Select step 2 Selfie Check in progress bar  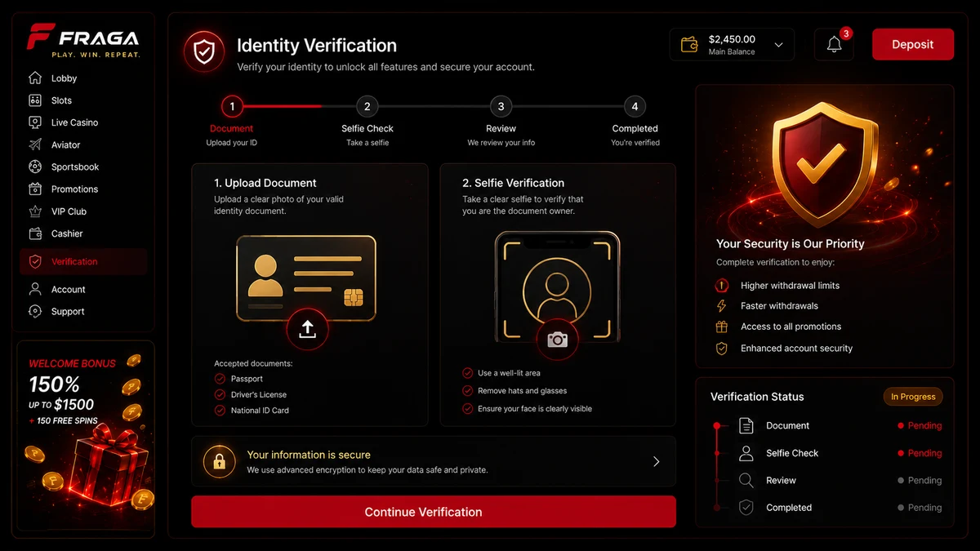(x=367, y=106)
